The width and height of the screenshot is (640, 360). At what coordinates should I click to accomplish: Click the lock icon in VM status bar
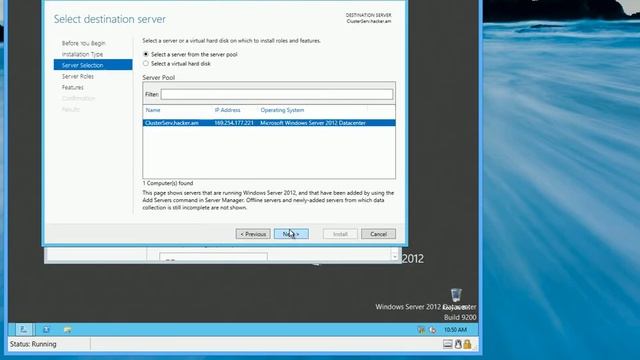[467, 344]
